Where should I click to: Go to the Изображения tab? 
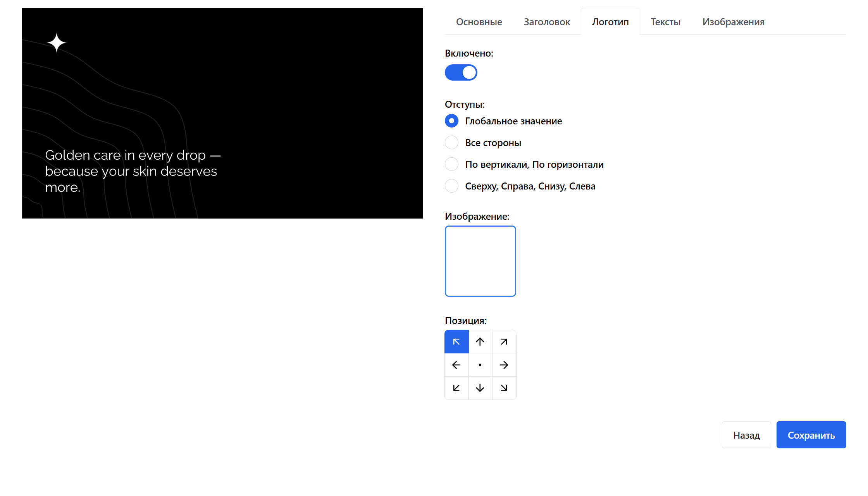point(733,22)
